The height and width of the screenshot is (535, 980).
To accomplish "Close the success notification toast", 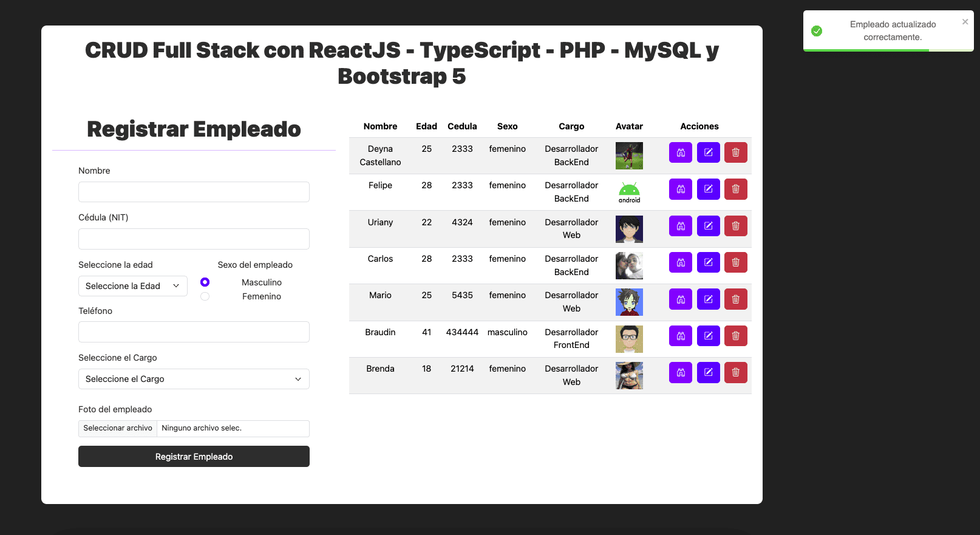I will (x=965, y=22).
